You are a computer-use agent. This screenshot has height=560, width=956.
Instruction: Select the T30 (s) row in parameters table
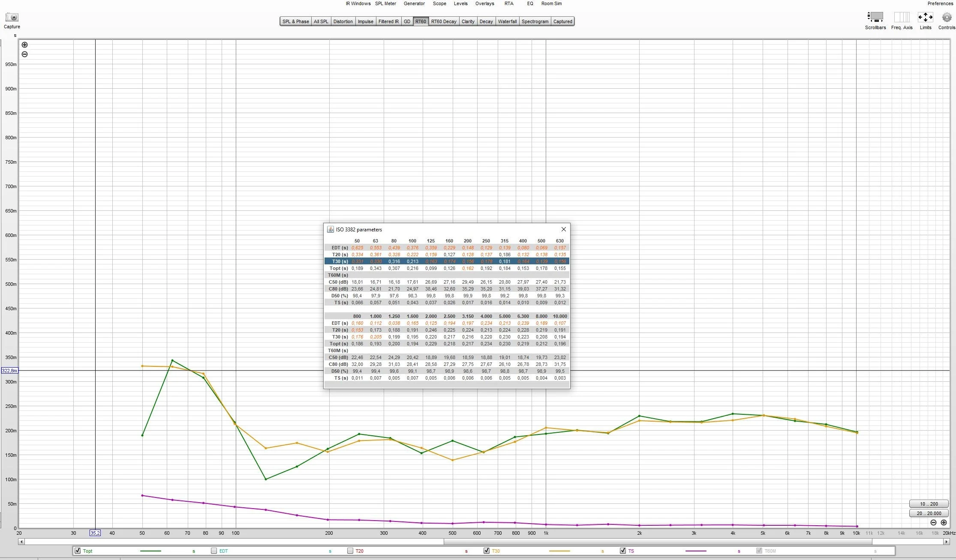pos(447,261)
